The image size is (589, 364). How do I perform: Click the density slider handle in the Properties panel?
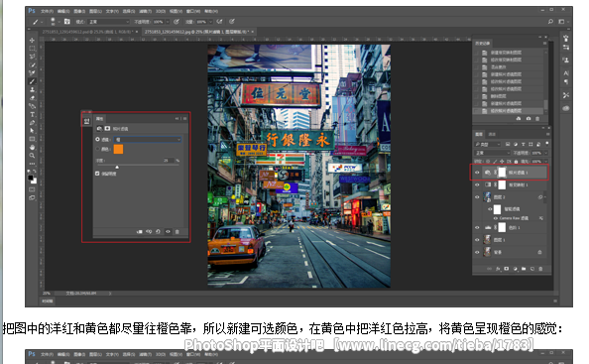coord(117,167)
